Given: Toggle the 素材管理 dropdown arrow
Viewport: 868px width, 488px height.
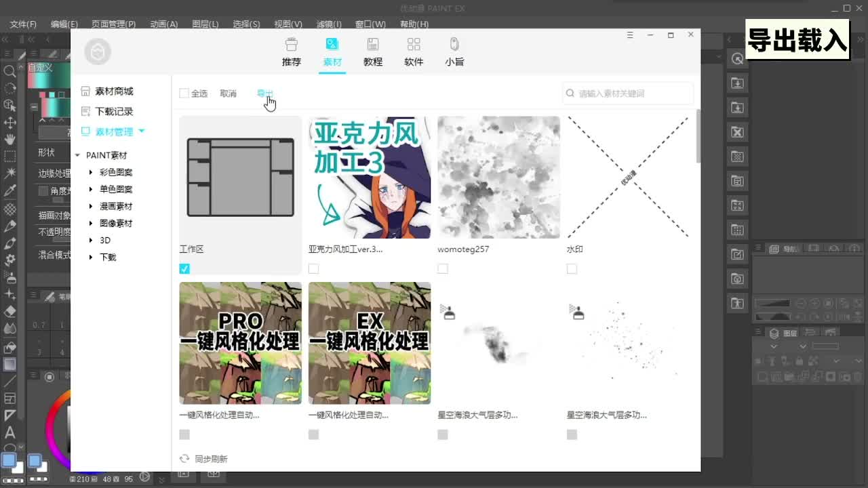Looking at the screenshot, I should 142,131.
